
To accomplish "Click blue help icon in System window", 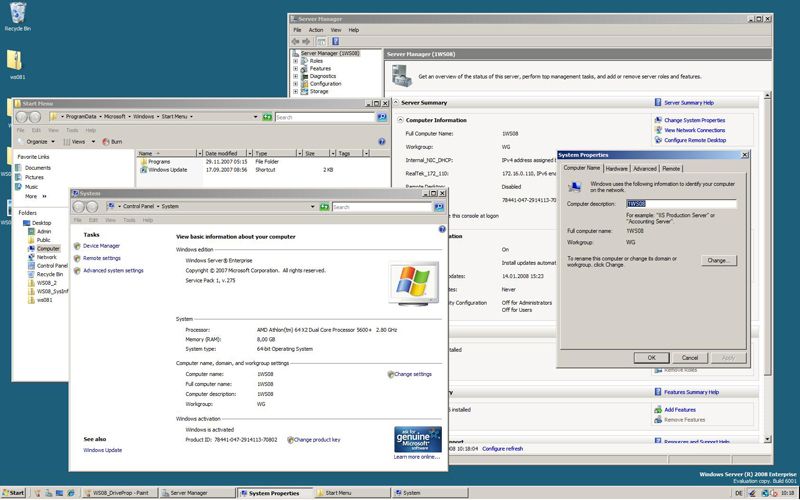I will point(442,230).
